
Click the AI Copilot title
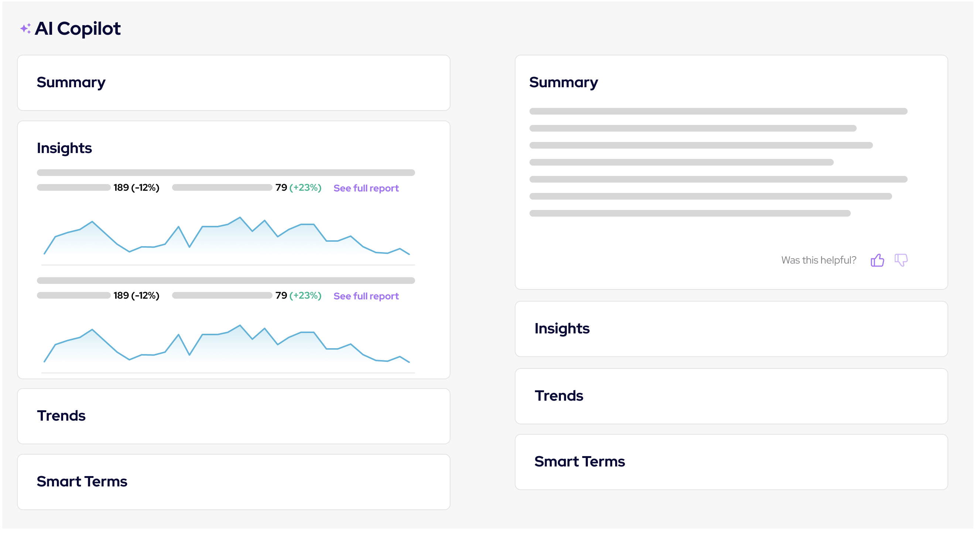(x=78, y=29)
